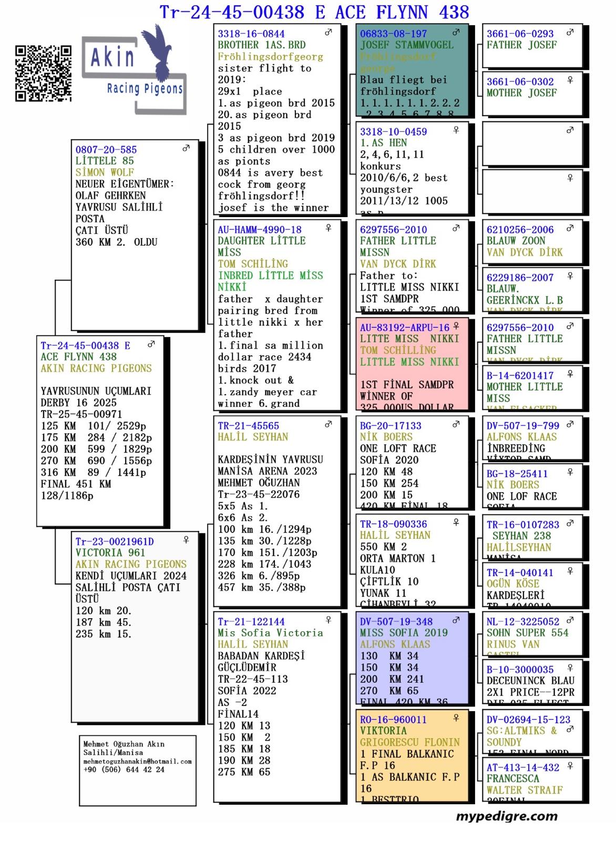Click male symbol in FATHER JOSEF box
This screenshot has height=841, width=616.
pos(570,33)
